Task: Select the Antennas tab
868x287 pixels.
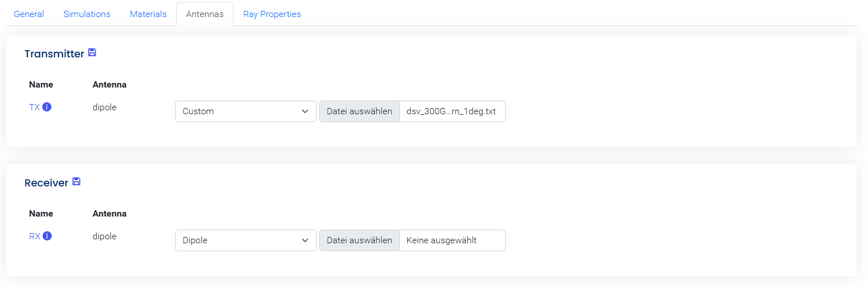Action: (205, 14)
